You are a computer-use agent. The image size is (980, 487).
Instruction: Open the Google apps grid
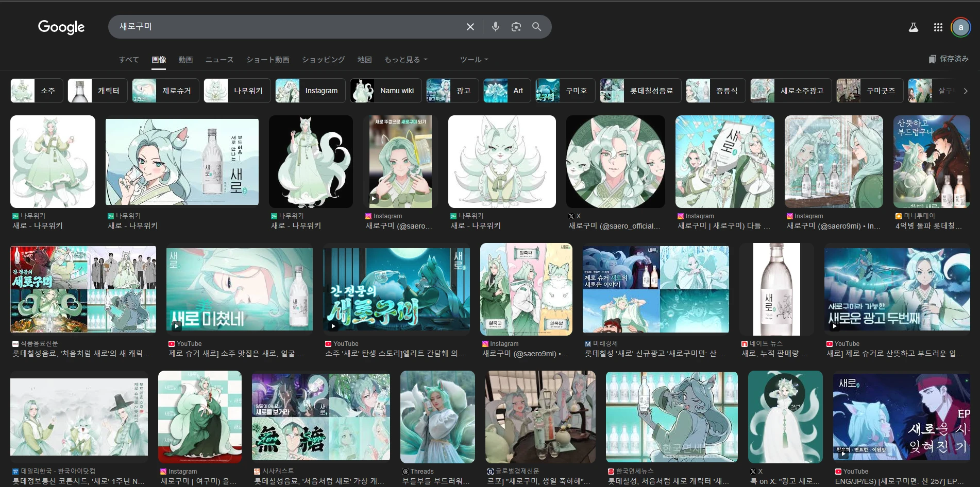tap(938, 27)
